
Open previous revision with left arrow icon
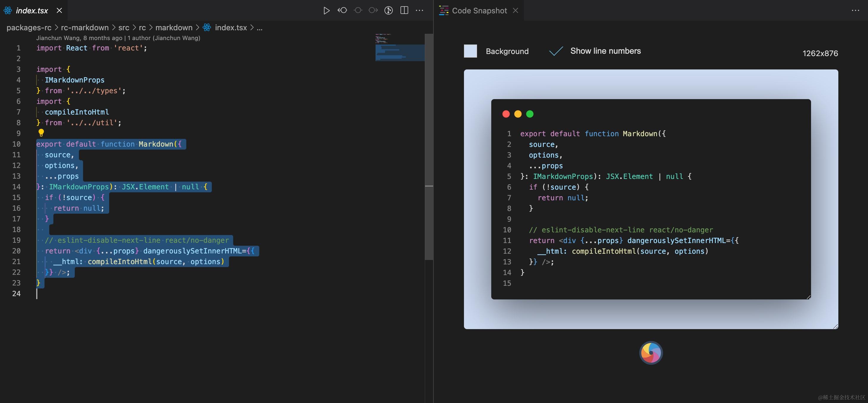342,10
